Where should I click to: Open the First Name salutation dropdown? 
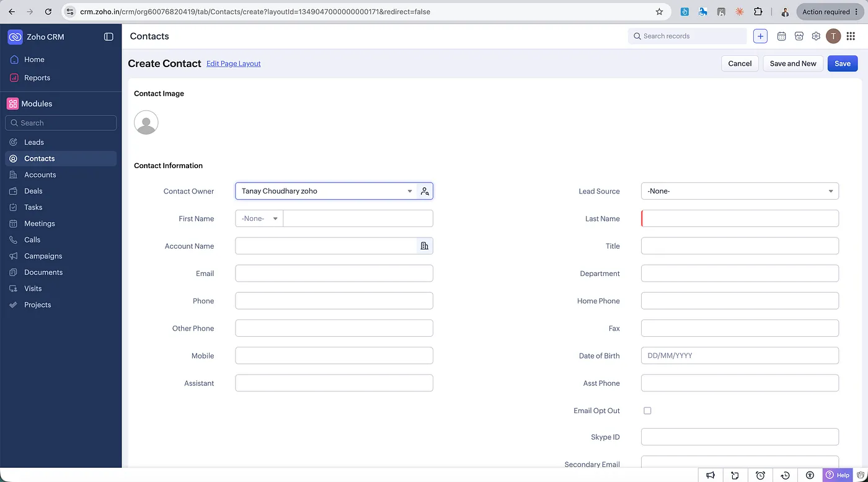click(259, 218)
